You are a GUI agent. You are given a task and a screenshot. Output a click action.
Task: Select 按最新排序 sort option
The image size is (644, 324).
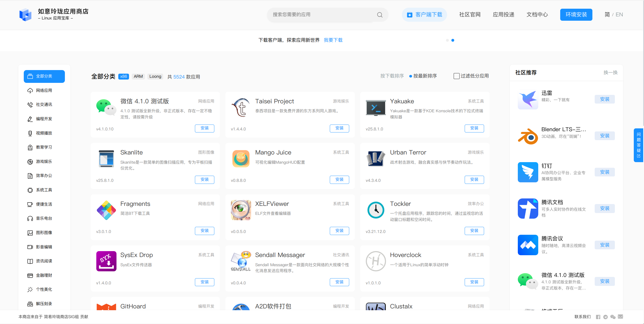pos(423,76)
